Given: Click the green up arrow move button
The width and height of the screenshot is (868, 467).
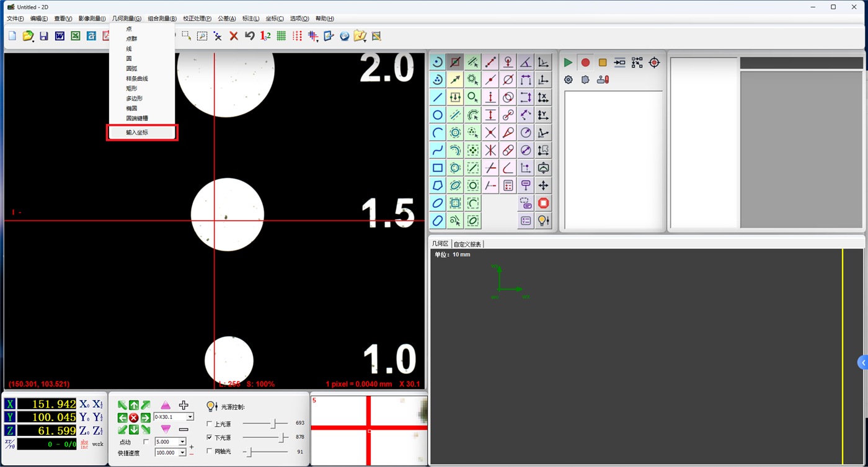Looking at the screenshot, I should (134, 406).
